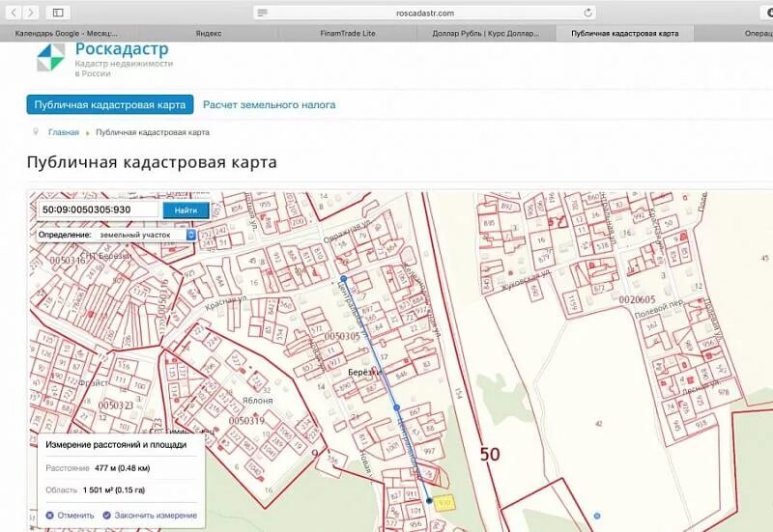773x532 pixels.
Task: Switch to the Доллар Рубль tab
Action: click(486, 34)
